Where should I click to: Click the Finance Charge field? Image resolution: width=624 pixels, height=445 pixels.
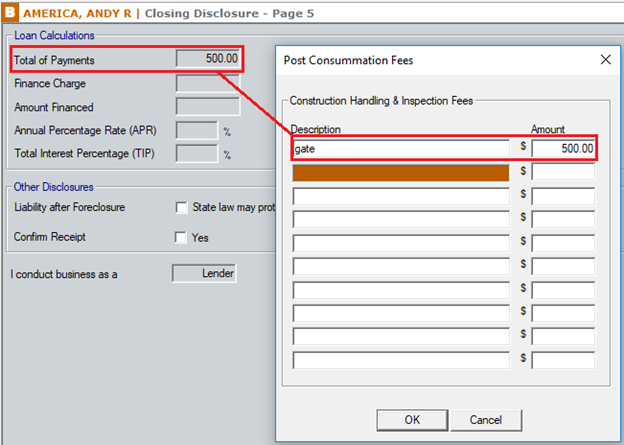(x=207, y=83)
